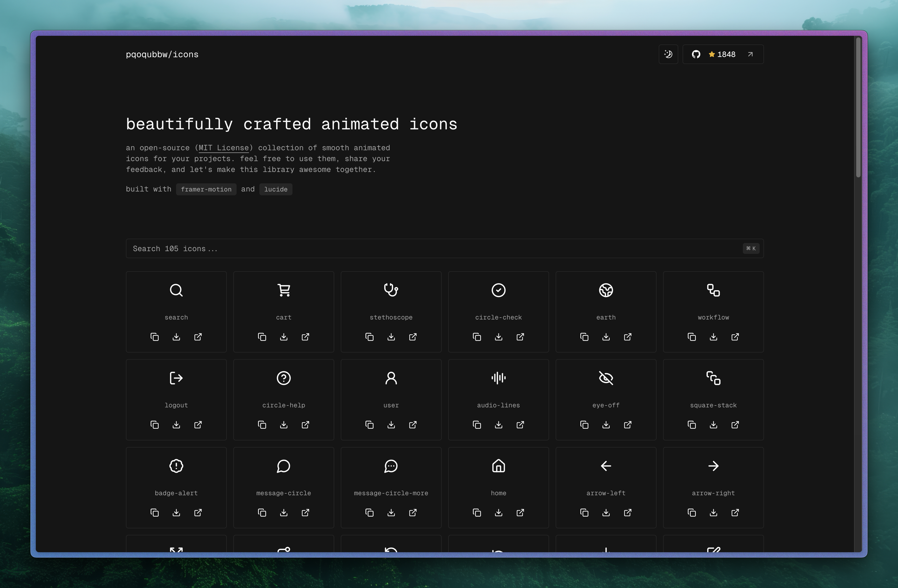Click the pqoqubbw/icons site title
898x588 pixels.
(162, 54)
